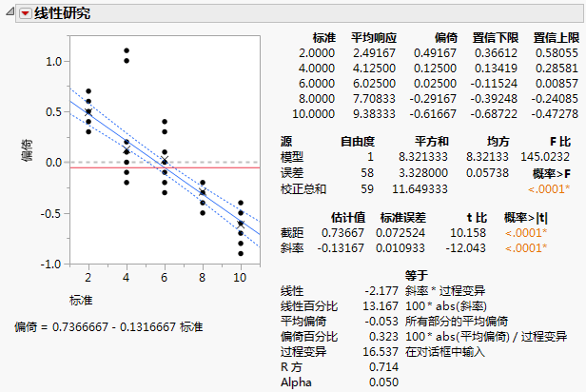Screen dimensions: 586x392
Task: Click the total sum of squares 11.649333
Action: pyautogui.click(x=420, y=189)
